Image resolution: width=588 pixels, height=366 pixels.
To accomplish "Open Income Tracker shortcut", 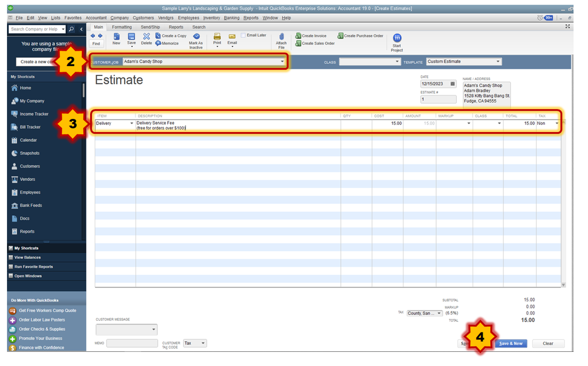I will [30, 114].
